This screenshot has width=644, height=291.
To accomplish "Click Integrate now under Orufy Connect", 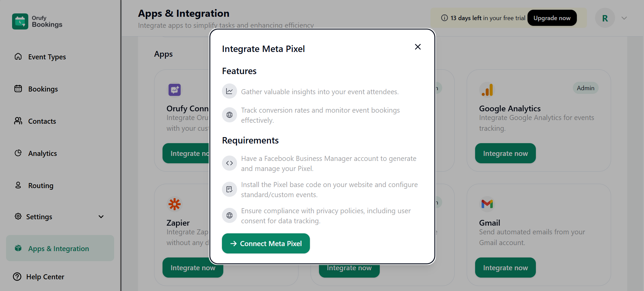I will pyautogui.click(x=186, y=153).
